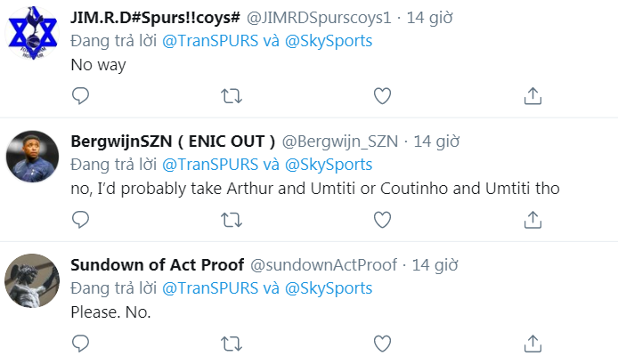Share BergwijnSZN's Arthur and Umtiti tweet
Screen dimensions: 618x364
point(533,219)
